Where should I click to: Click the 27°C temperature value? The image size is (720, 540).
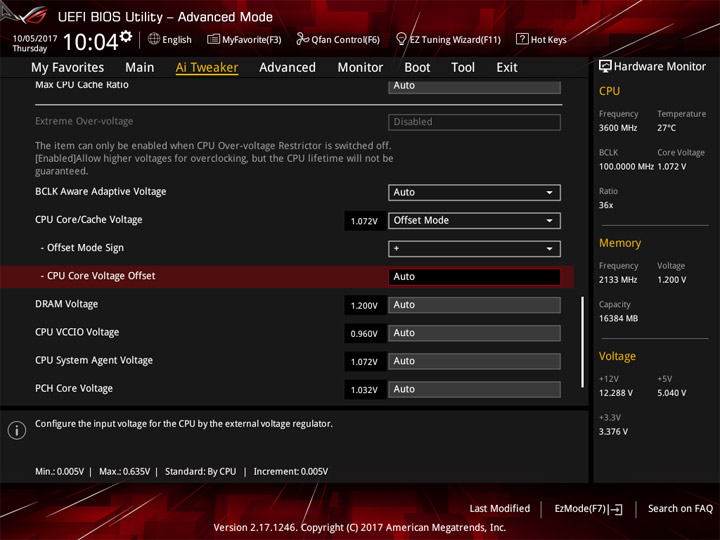pos(666,128)
